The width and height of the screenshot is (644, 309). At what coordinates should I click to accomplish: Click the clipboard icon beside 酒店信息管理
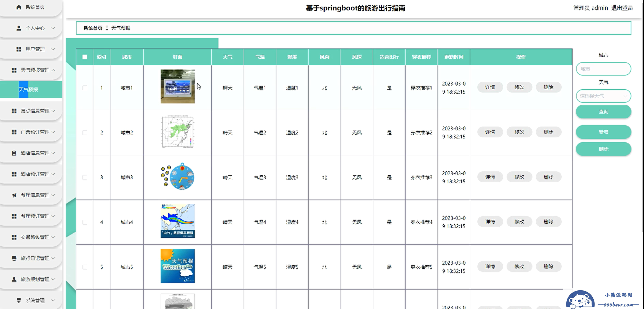click(x=14, y=153)
